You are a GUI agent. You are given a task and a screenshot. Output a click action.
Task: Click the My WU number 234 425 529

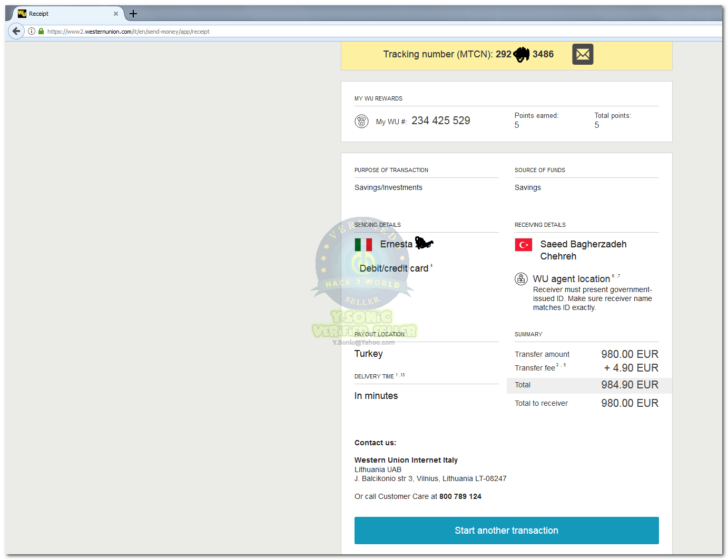tap(441, 121)
